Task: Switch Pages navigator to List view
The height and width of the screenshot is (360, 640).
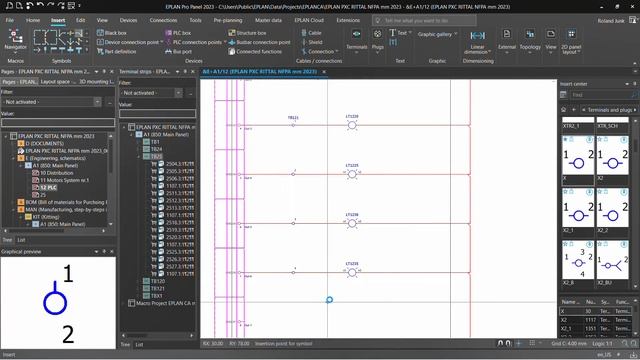Action: tap(22, 240)
